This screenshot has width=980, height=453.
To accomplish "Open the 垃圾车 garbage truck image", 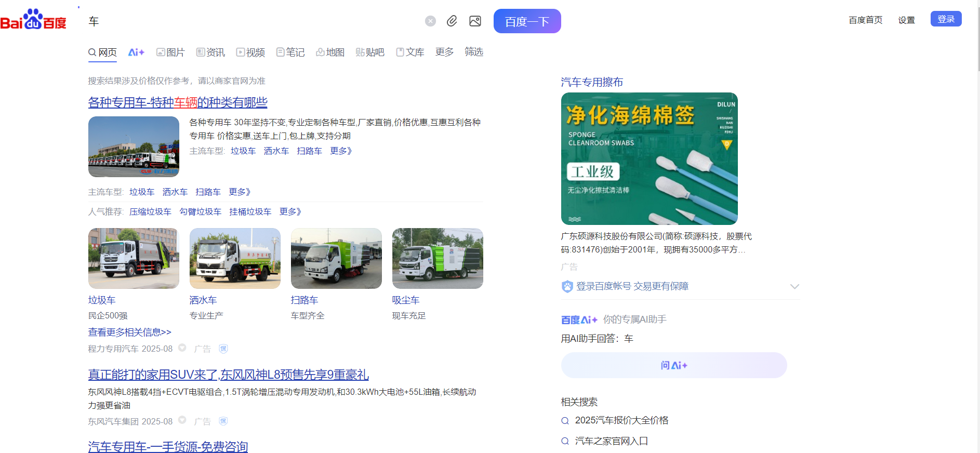I will point(134,258).
